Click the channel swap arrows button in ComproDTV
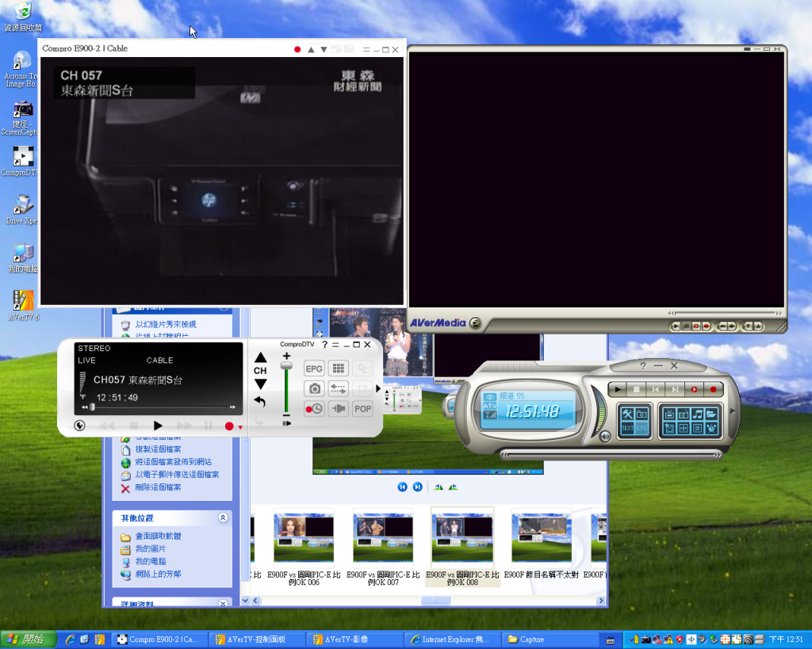 tap(338, 388)
